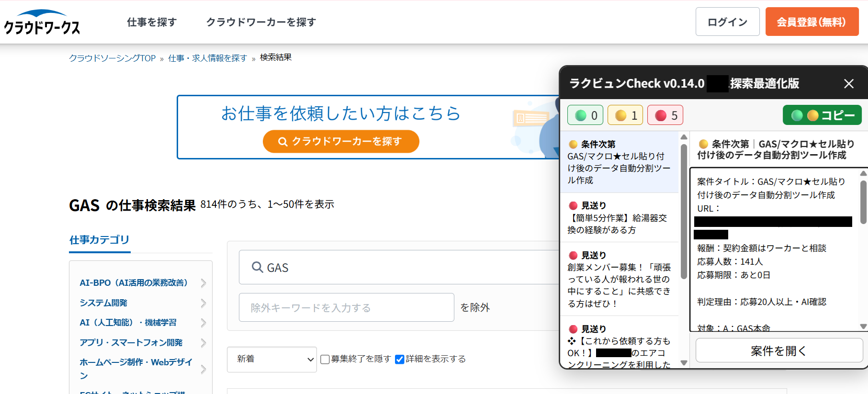Click the orange クラウドワーカーを探す button
The width and height of the screenshot is (868, 394).
click(341, 141)
